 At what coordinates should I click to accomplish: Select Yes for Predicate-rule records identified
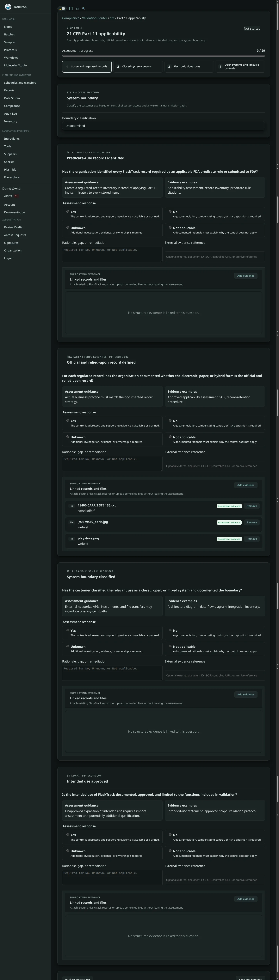coord(68,212)
